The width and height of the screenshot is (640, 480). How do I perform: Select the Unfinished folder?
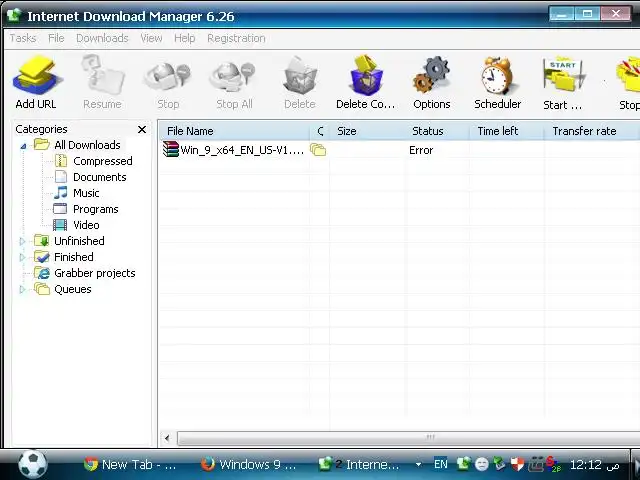[79, 241]
